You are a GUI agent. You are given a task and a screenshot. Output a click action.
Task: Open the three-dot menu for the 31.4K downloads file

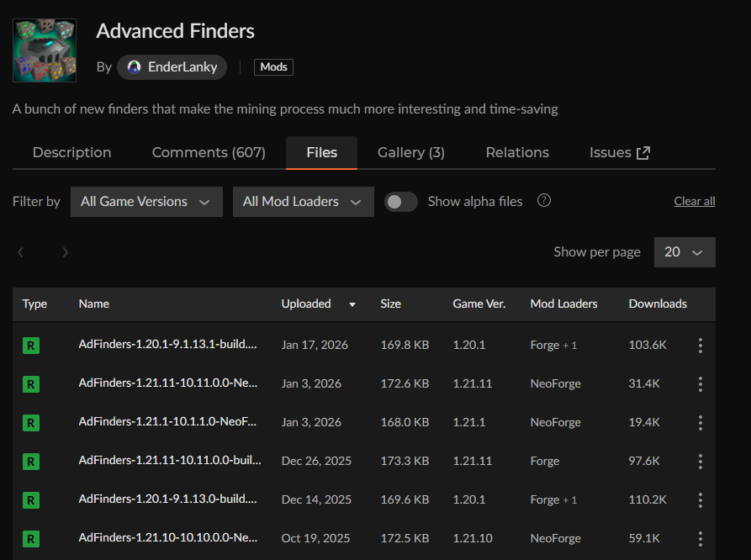[x=700, y=384]
